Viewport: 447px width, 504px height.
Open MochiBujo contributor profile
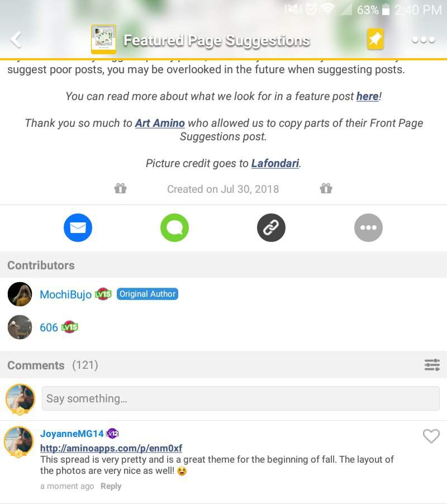point(65,294)
